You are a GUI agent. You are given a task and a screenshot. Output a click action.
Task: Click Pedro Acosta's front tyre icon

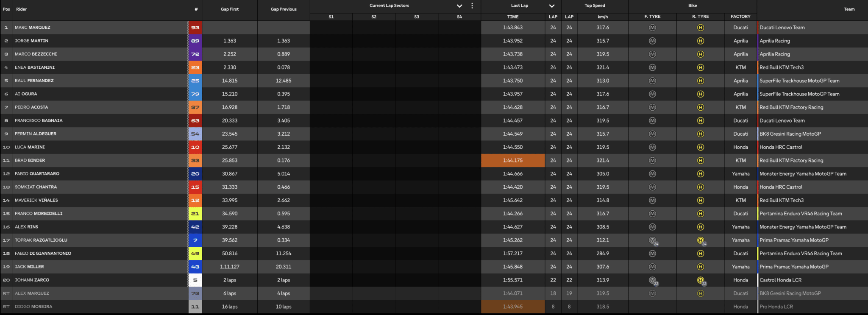(x=652, y=107)
